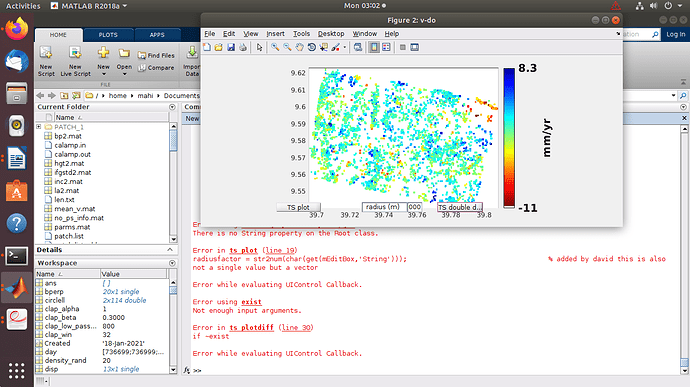This screenshot has width=690, height=387.
Task: Expand the PATCH_1 folder tree node
Action: (x=39, y=127)
